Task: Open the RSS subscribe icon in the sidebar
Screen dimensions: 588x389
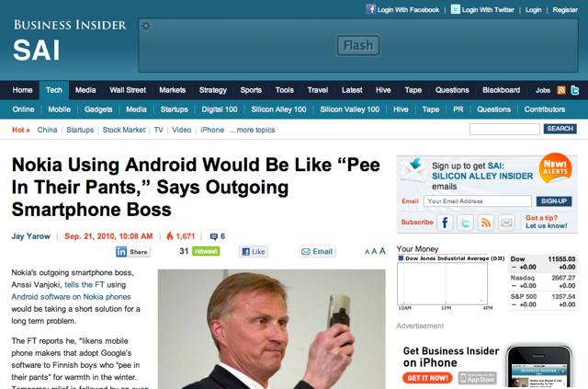Action: (486, 223)
